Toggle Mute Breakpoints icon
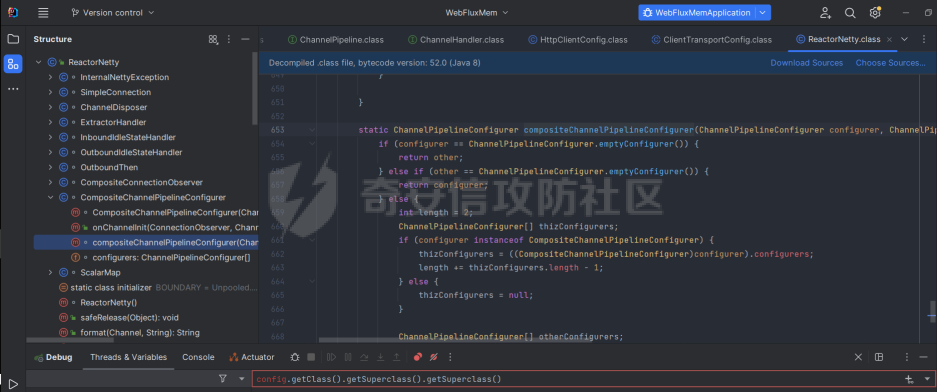This screenshot has width=937, height=392. point(434,357)
